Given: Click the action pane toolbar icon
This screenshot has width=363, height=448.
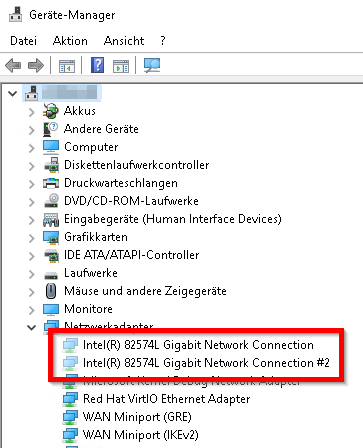Looking at the screenshot, I should pos(121,66).
